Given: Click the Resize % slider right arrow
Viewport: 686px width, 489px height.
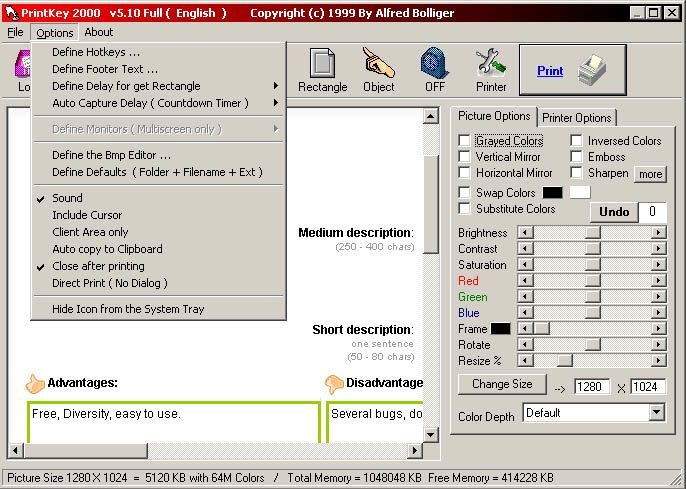Looking at the screenshot, I should pyautogui.click(x=658, y=360).
